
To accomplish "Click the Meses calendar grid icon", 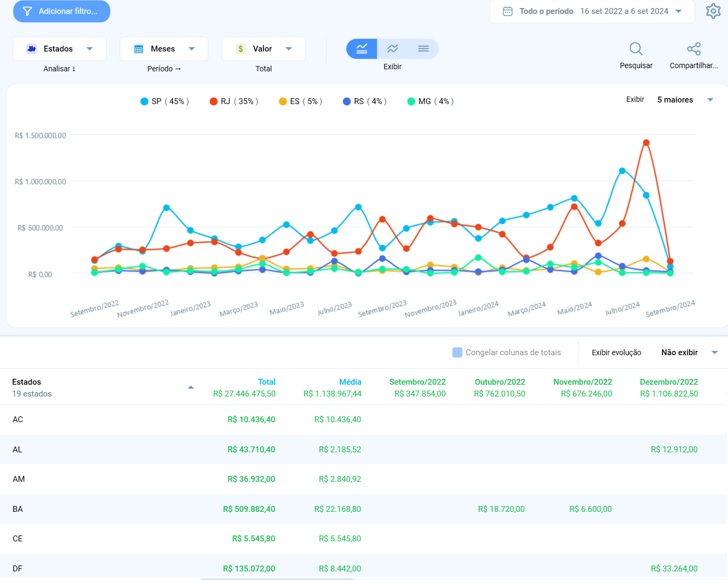I will 139,49.
